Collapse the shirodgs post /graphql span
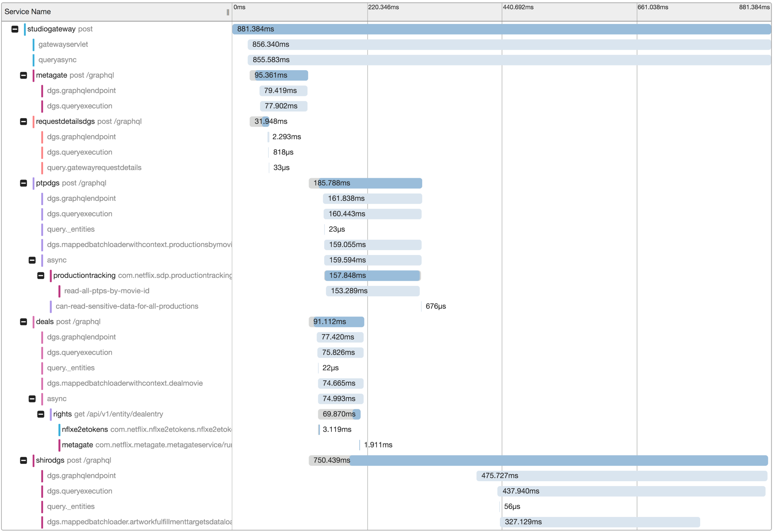 click(23, 460)
